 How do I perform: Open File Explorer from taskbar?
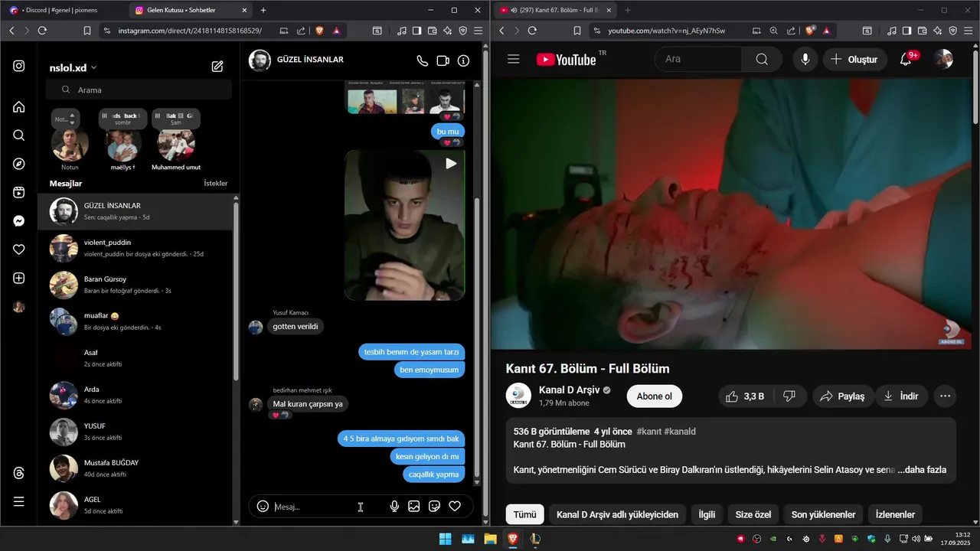tap(490, 539)
